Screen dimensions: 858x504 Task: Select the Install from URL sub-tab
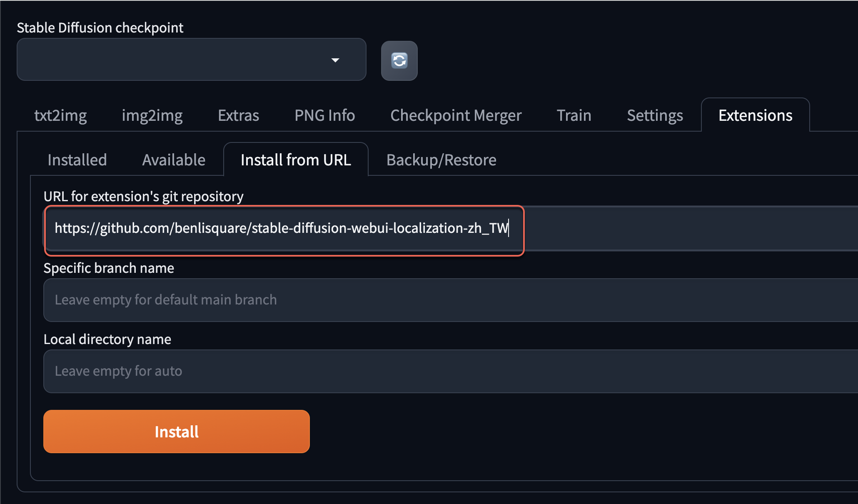coord(296,160)
